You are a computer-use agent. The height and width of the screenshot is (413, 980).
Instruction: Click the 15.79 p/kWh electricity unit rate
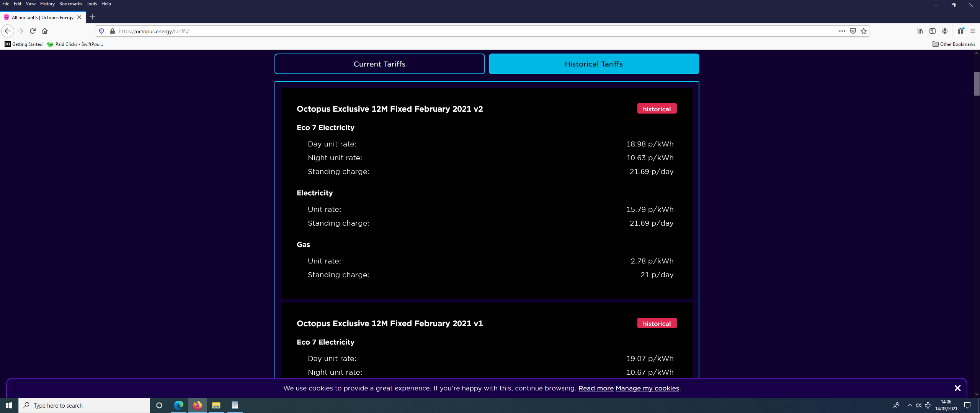click(x=650, y=210)
